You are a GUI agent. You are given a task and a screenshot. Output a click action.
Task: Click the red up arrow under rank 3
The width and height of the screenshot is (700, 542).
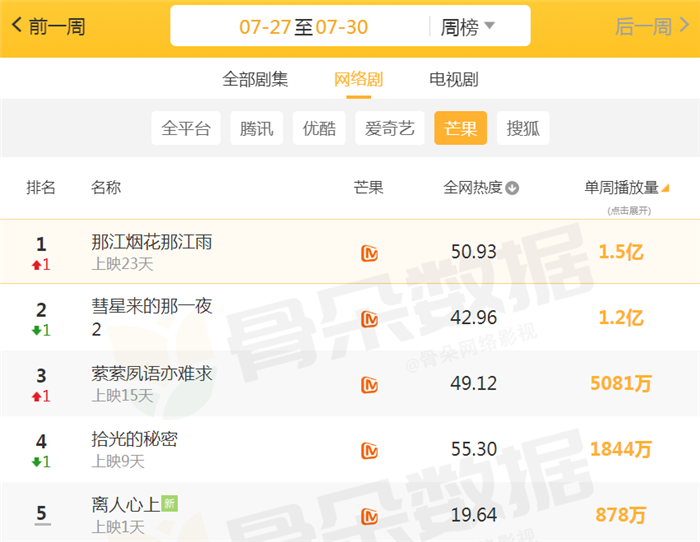[x=36, y=396]
